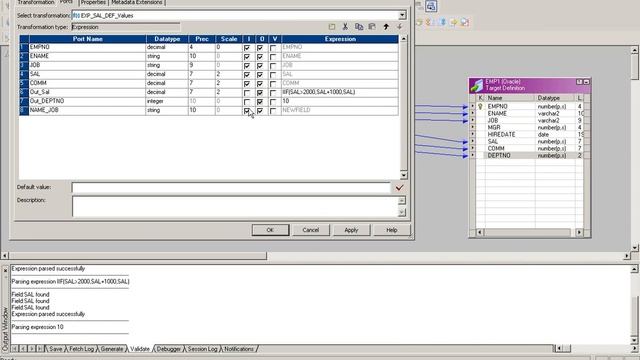Select the Out_Sal IIF expression cell
Screen dimensions: 640x360
point(340,92)
